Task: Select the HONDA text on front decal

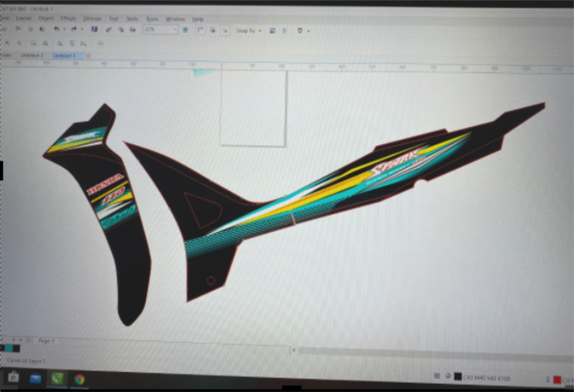Action: coord(105,184)
